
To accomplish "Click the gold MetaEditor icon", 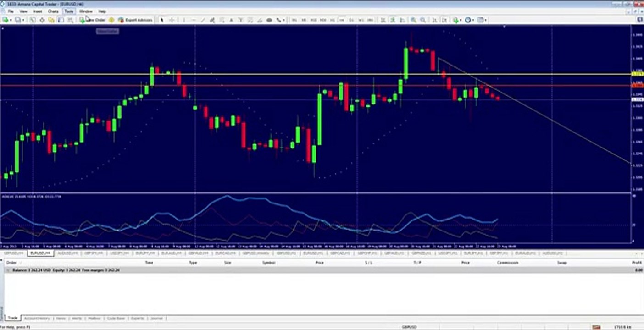I will click(x=111, y=20).
